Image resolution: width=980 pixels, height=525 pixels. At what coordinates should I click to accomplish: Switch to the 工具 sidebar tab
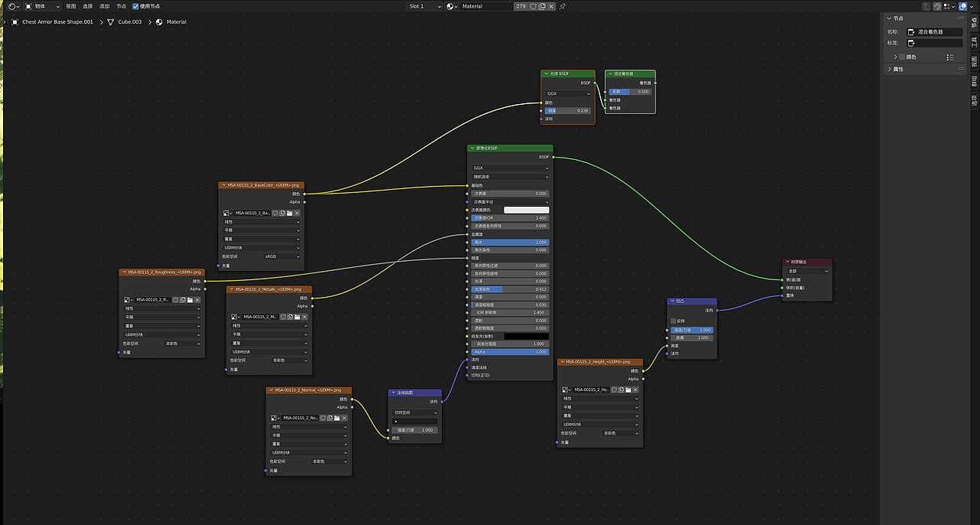tap(975, 42)
